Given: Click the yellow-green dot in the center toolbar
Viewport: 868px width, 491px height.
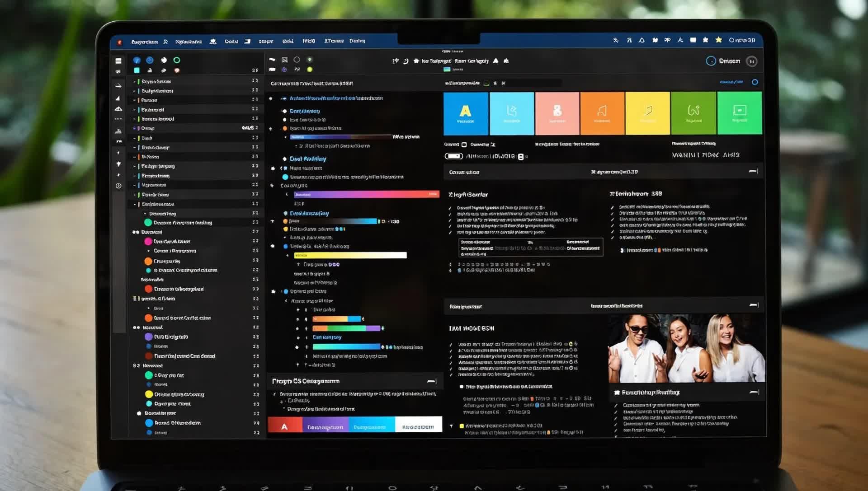Looking at the screenshot, I should point(310,70).
